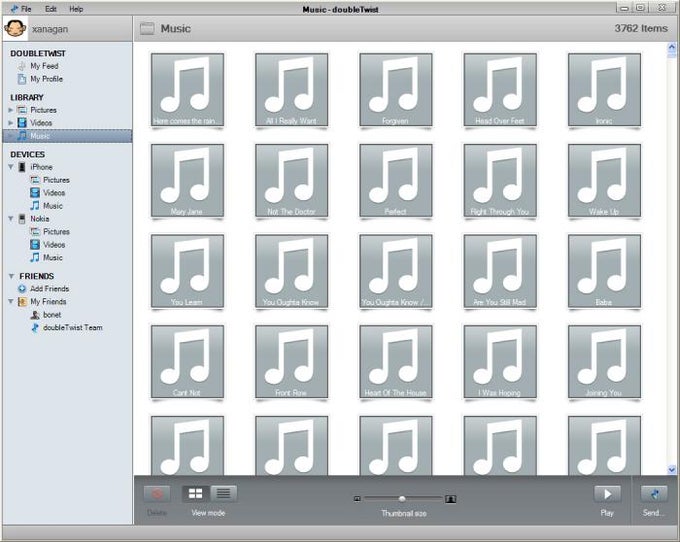This screenshot has height=542, width=680.
Task: Open the My Friends group
Action: pos(48,301)
